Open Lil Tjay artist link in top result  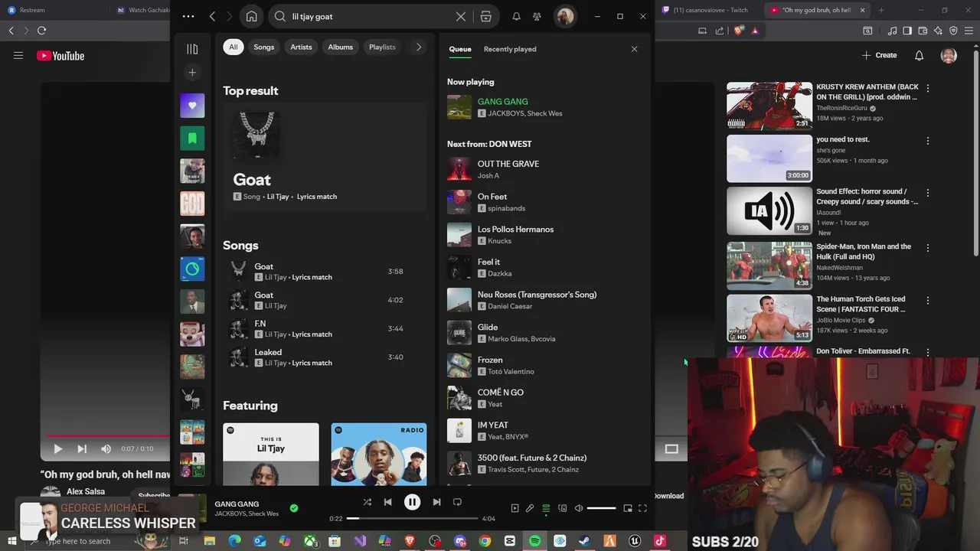[x=278, y=197]
